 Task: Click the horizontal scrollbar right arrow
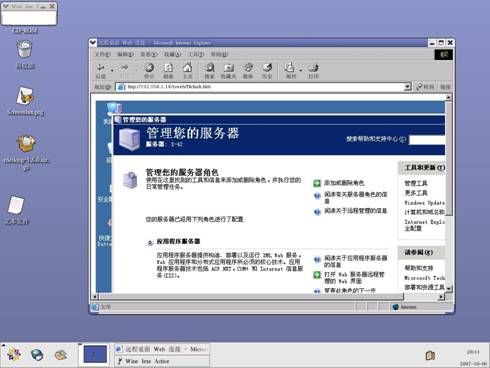[x=441, y=296]
